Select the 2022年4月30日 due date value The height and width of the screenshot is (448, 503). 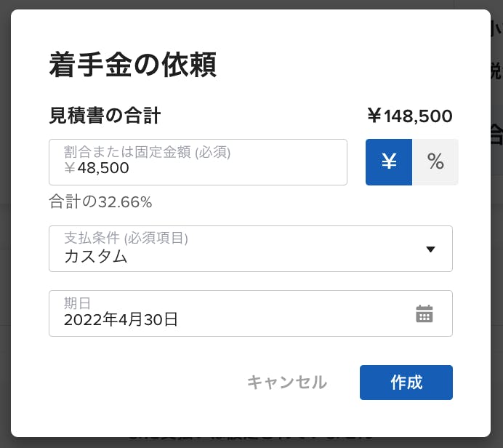pos(121,319)
